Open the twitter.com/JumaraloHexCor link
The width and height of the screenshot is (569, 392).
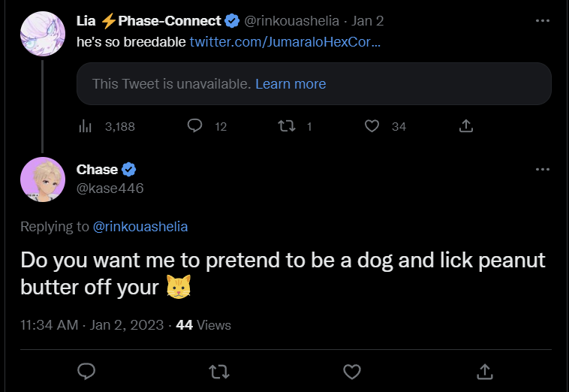pyautogui.click(x=284, y=42)
